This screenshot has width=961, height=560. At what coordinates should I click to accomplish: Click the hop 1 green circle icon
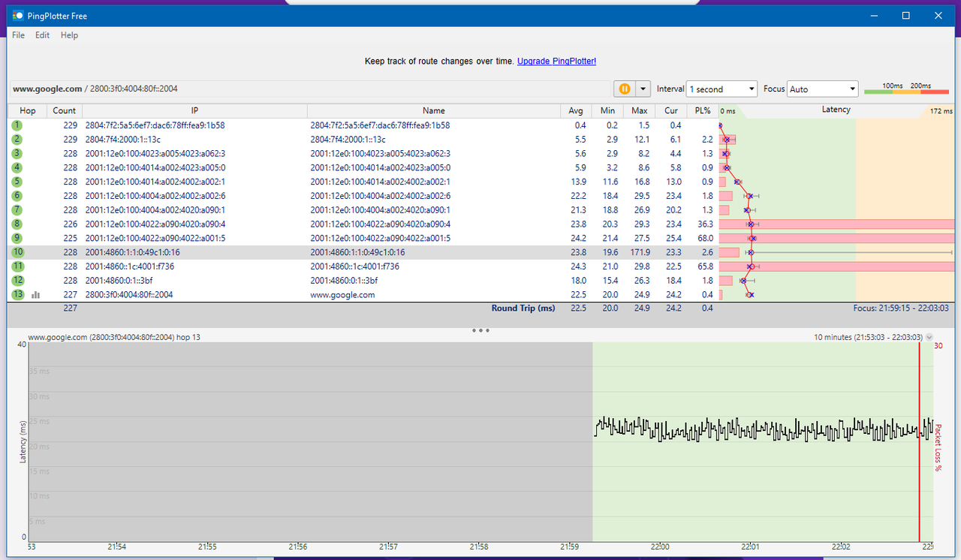pyautogui.click(x=17, y=125)
